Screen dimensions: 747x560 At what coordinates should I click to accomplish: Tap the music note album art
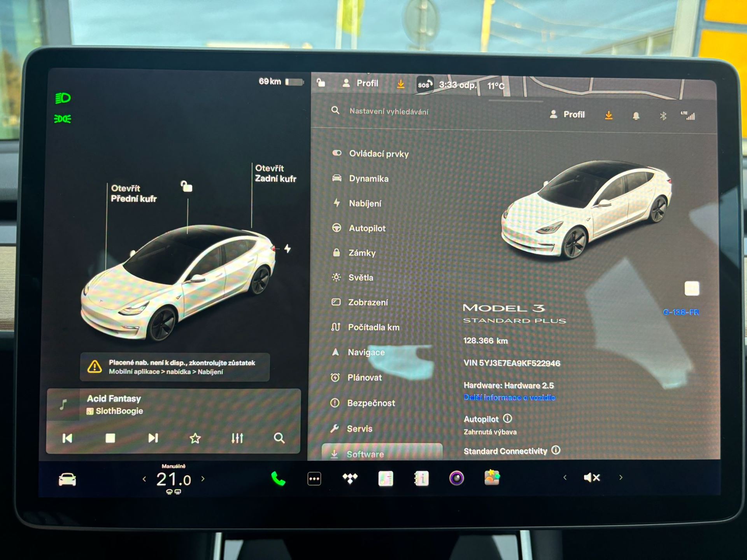click(63, 404)
